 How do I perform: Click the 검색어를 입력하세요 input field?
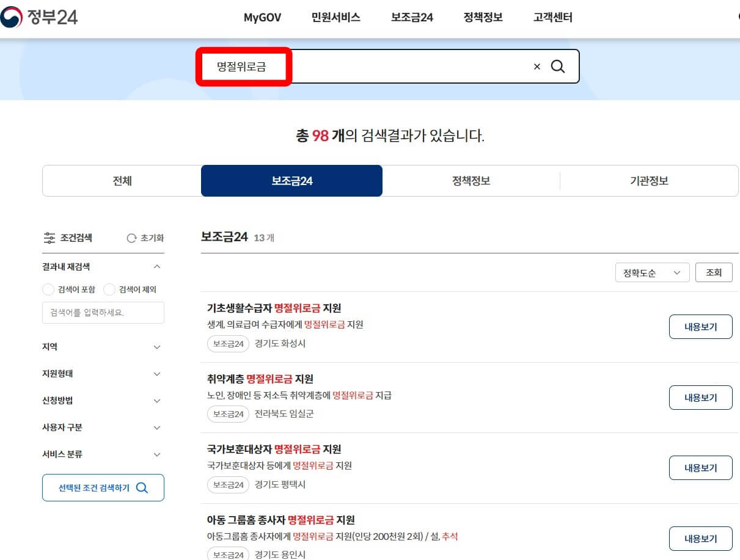pyautogui.click(x=103, y=313)
